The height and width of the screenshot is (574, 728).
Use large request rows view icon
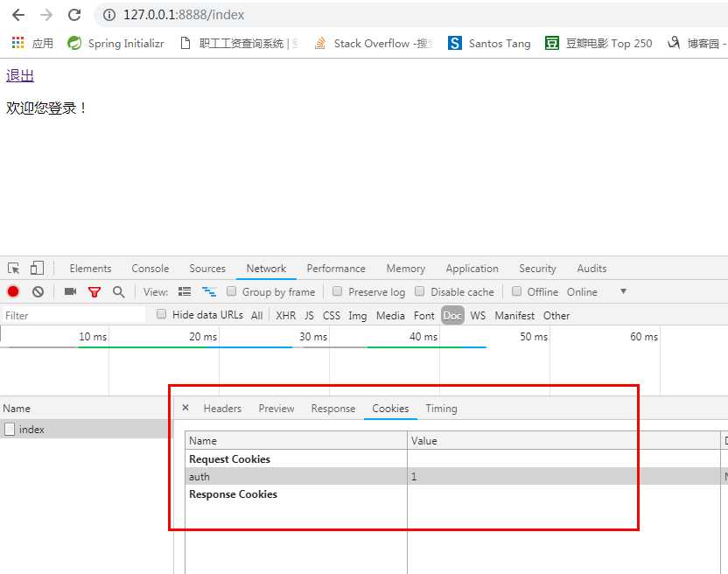pyautogui.click(x=185, y=291)
